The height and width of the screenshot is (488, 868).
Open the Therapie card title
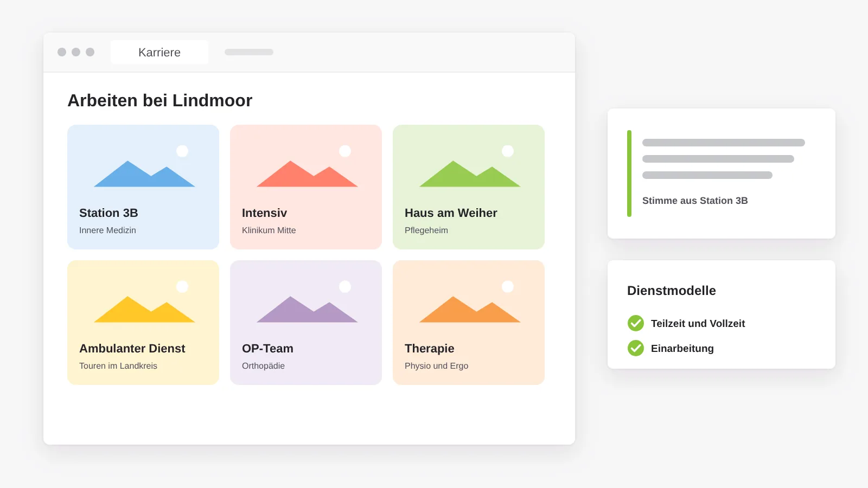pos(430,349)
